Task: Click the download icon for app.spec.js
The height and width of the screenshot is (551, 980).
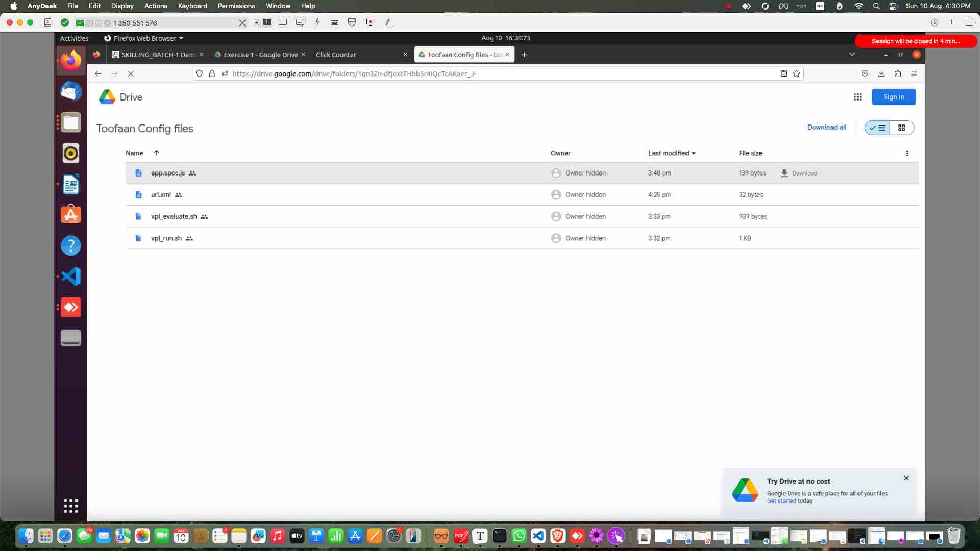Action: coord(785,173)
